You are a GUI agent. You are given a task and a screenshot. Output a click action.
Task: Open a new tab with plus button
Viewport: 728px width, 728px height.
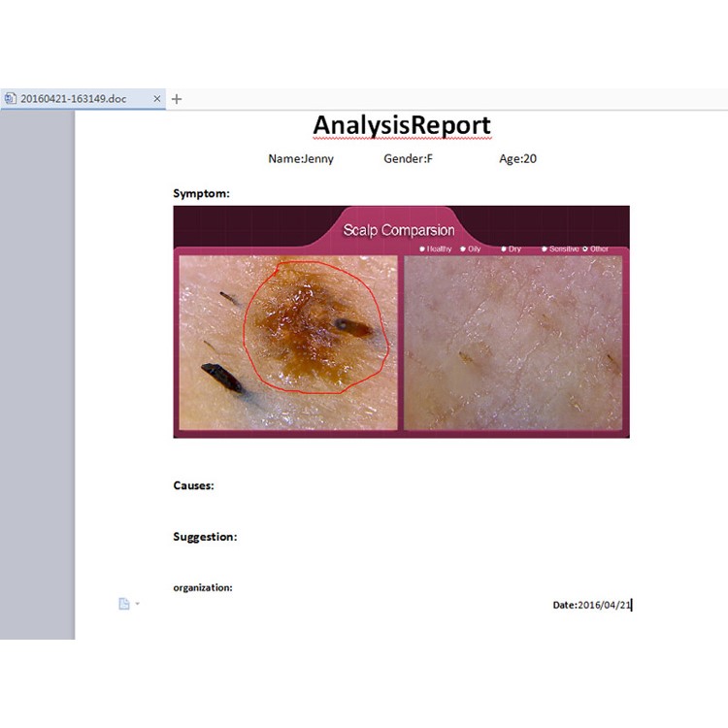coord(177,99)
